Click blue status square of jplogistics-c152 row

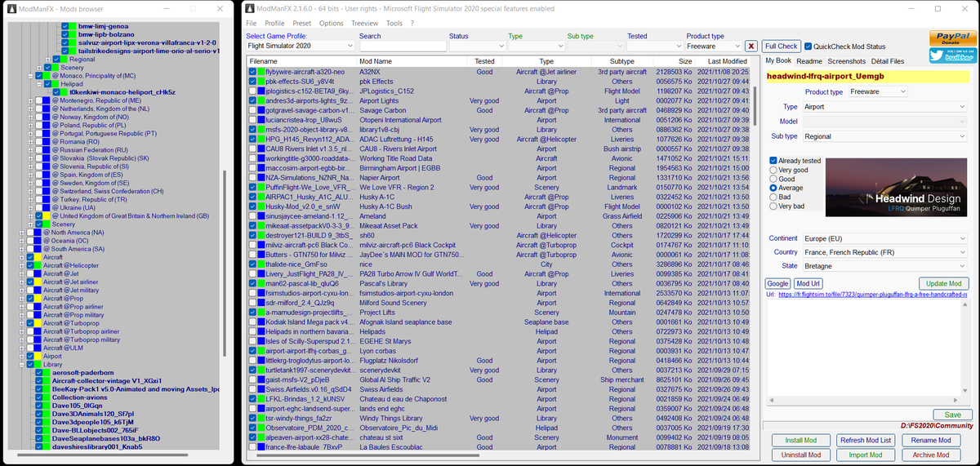261,91
